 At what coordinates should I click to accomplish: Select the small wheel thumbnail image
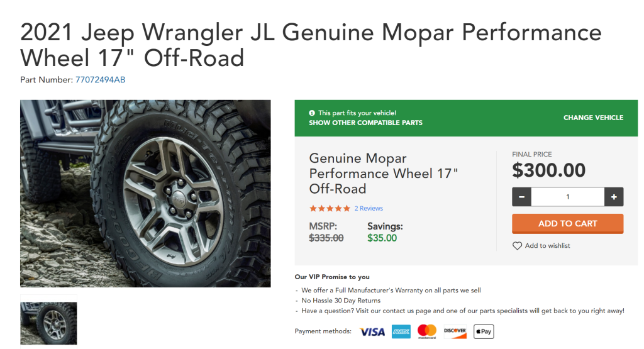[x=48, y=323]
